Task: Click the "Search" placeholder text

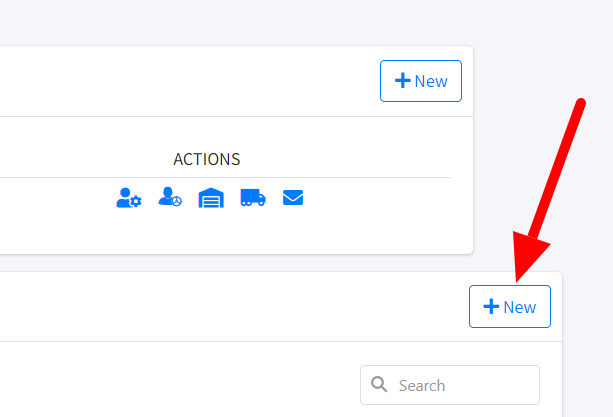Action: (x=421, y=385)
